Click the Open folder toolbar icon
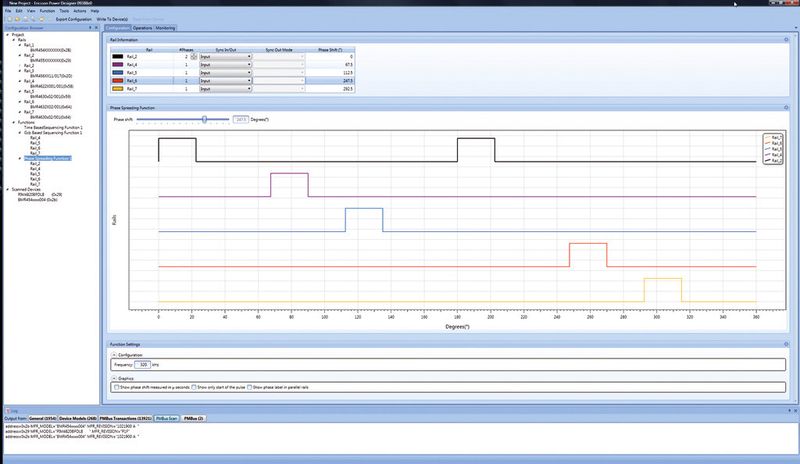 [17, 19]
